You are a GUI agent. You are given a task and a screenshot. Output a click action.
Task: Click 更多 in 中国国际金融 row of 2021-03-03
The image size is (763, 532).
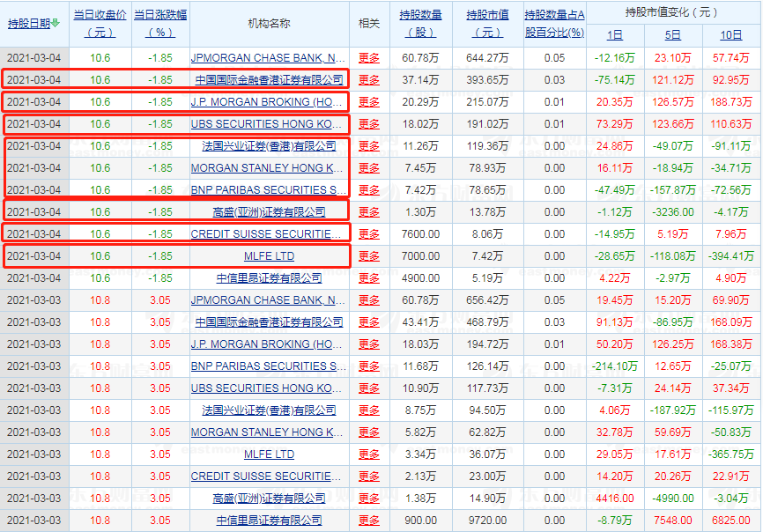369,321
